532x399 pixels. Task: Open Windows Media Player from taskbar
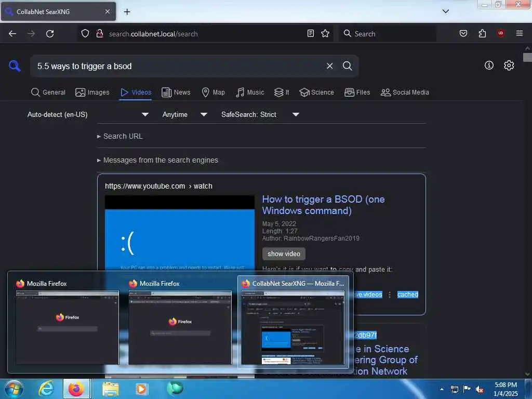tap(141, 389)
